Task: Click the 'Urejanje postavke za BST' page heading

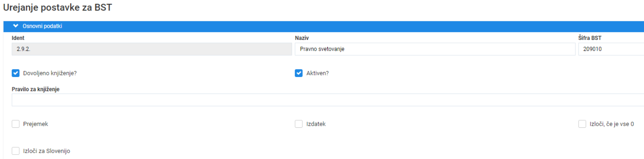Action: pyautogui.click(x=57, y=7)
